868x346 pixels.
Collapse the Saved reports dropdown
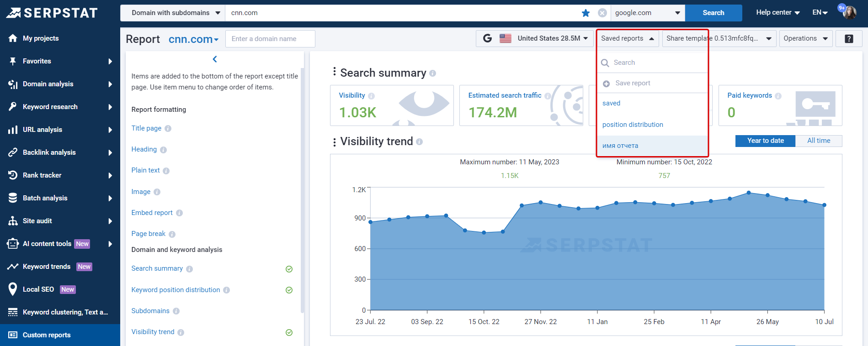pos(627,38)
